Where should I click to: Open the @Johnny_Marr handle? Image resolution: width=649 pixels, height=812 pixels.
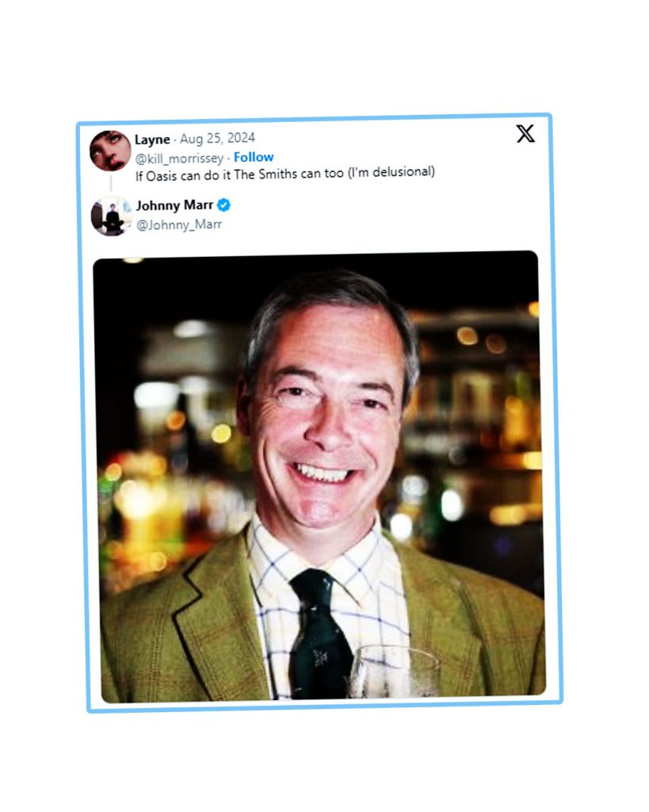pyautogui.click(x=179, y=224)
